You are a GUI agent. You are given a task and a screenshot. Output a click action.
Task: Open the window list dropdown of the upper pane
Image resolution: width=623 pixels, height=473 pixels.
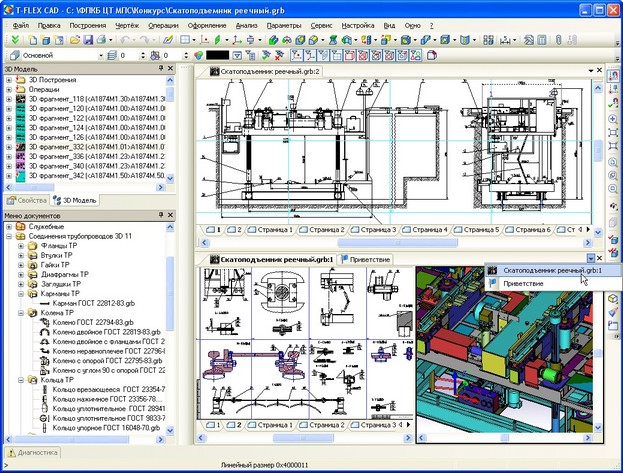[x=591, y=70]
